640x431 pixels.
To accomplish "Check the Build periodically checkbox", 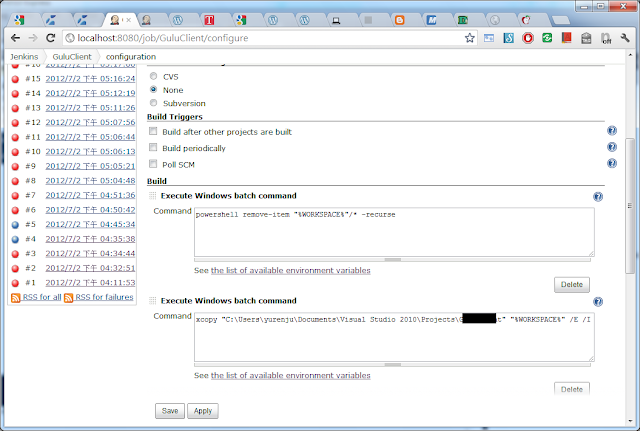I will [x=153, y=148].
